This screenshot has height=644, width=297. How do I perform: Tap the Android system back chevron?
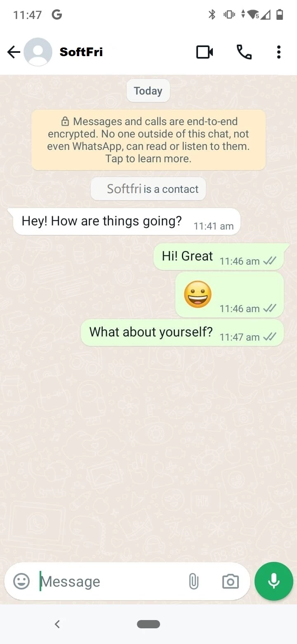coord(57,624)
